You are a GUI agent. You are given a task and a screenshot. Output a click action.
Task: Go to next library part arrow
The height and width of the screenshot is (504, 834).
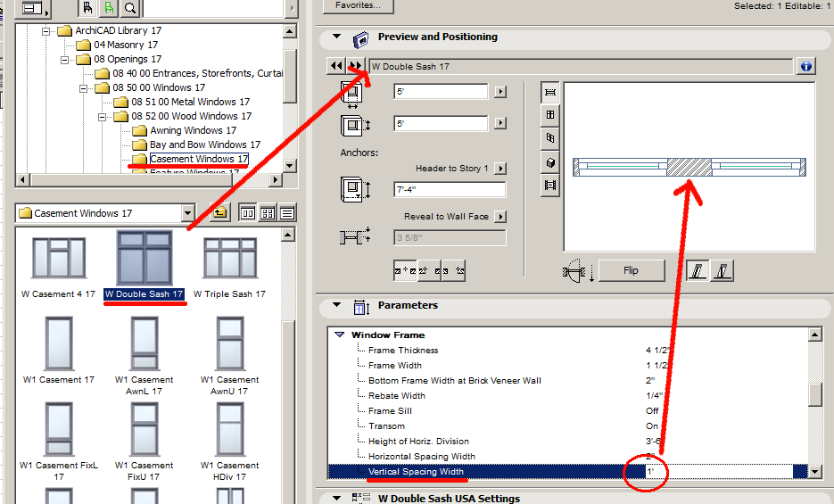click(355, 66)
